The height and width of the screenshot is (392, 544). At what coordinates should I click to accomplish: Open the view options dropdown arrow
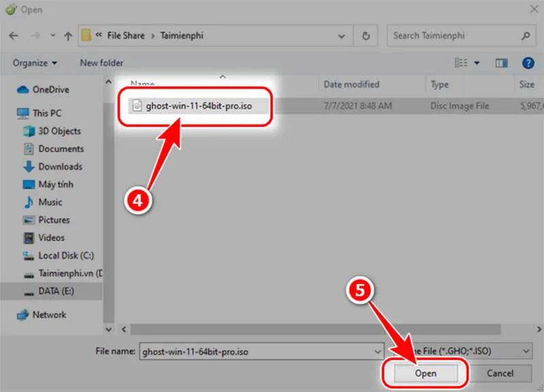(477, 63)
